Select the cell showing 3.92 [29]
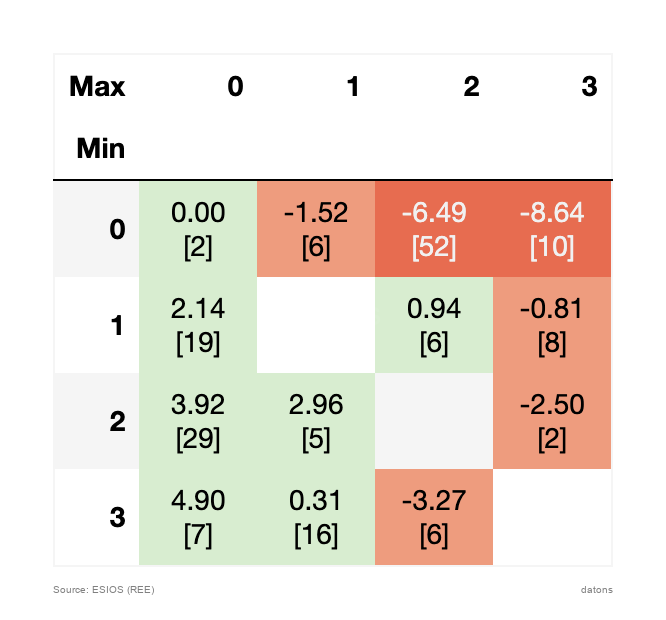666x620 pixels. click(198, 421)
